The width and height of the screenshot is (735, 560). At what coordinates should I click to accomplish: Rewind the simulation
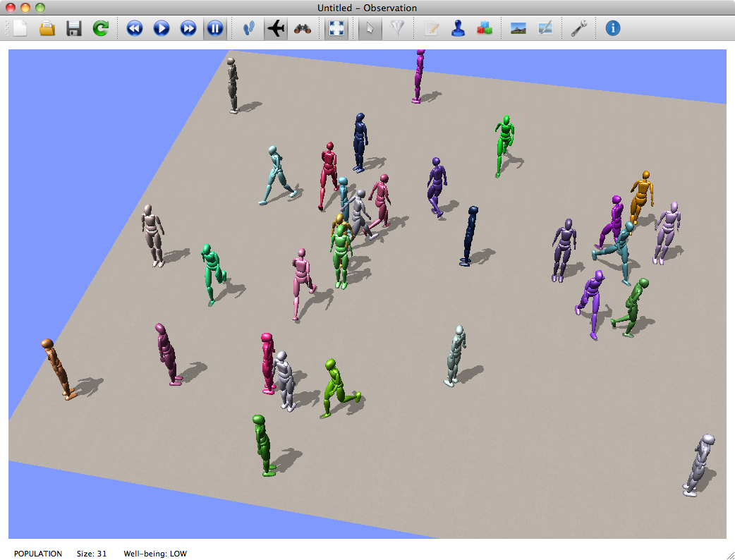pos(135,28)
